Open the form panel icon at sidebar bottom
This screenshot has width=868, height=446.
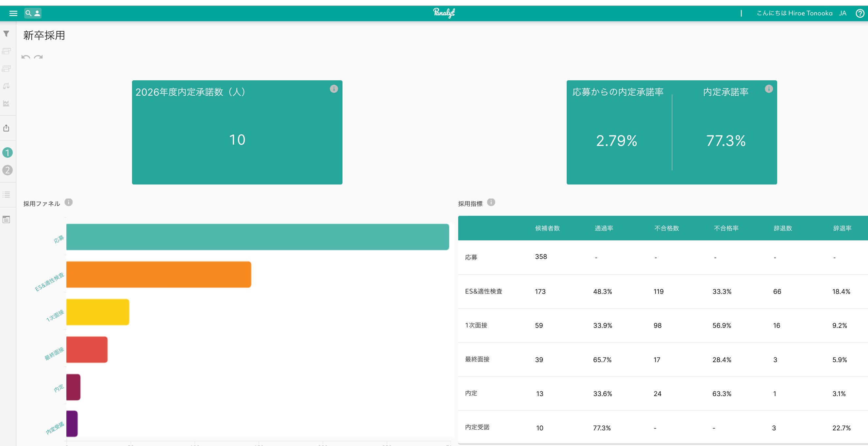(x=7, y=220)
